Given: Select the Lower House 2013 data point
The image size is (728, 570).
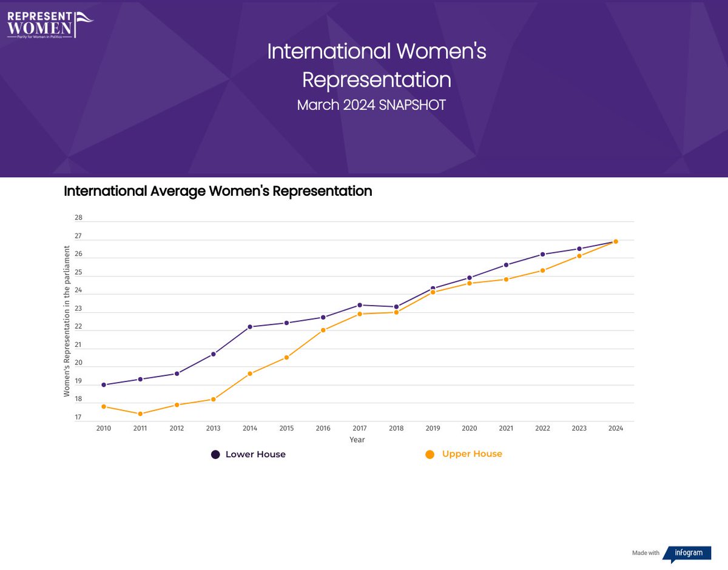Looking at the screenshot, I should (x=214, y=354).
